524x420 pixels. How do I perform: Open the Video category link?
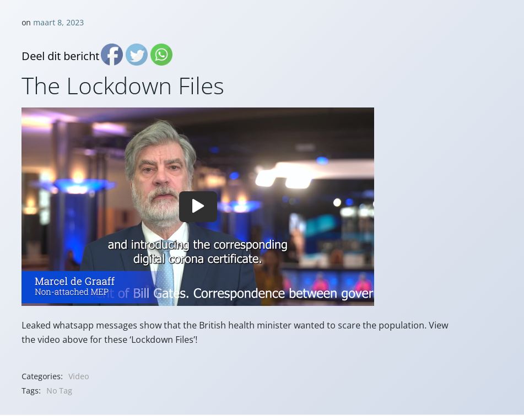pyautogui.click(x=79, y=376)
